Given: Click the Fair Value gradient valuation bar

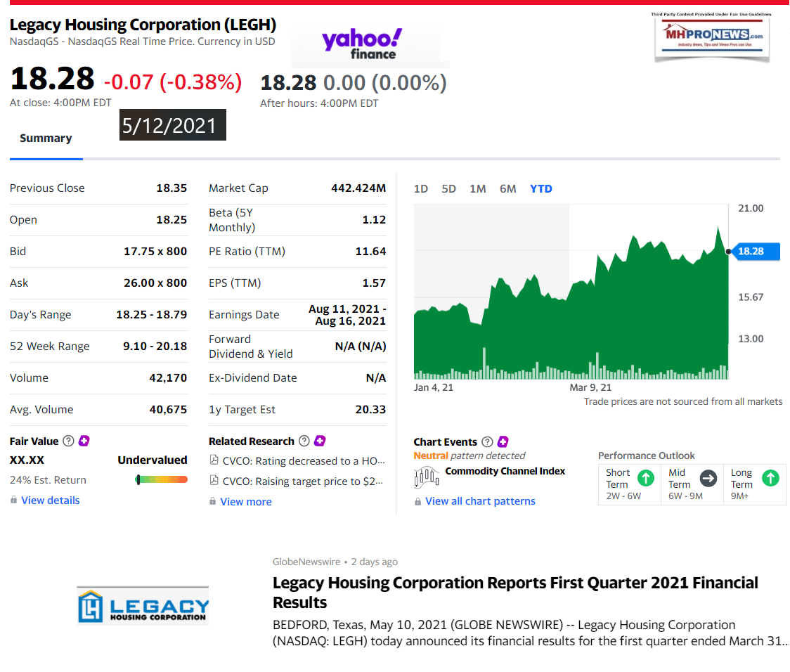Looking at the screenshot, I should (x=162, y=480).
